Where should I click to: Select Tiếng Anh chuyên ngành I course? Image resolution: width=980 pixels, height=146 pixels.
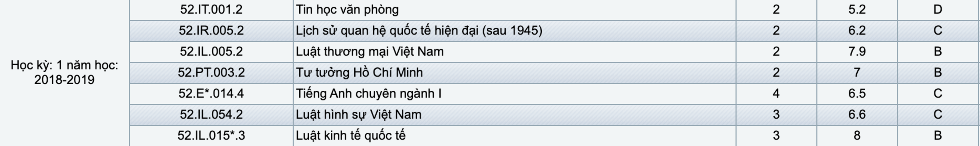pos(368,93)
